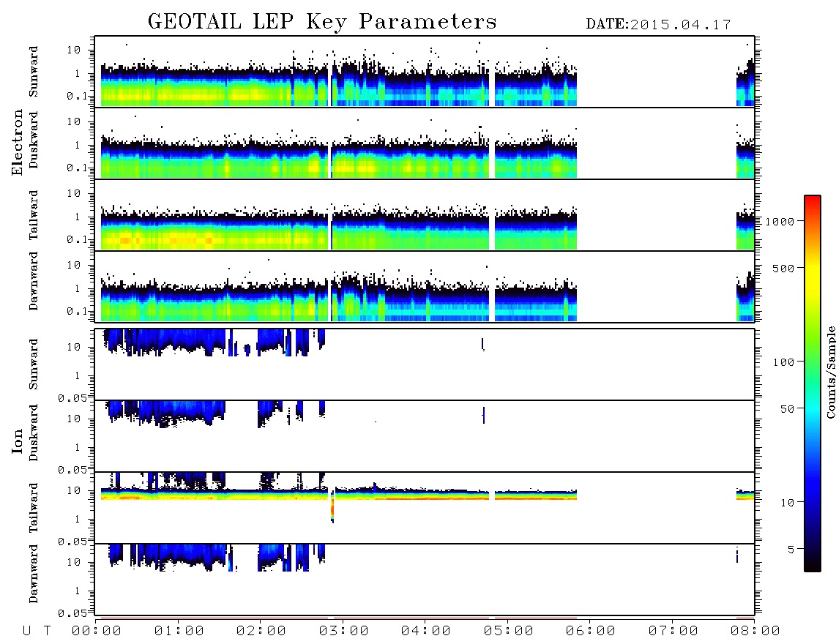Click the Electron Sunward spectrogram panel
Image resolution: width=836 pixels, height=644 pixels.
[x=425, y=72]
